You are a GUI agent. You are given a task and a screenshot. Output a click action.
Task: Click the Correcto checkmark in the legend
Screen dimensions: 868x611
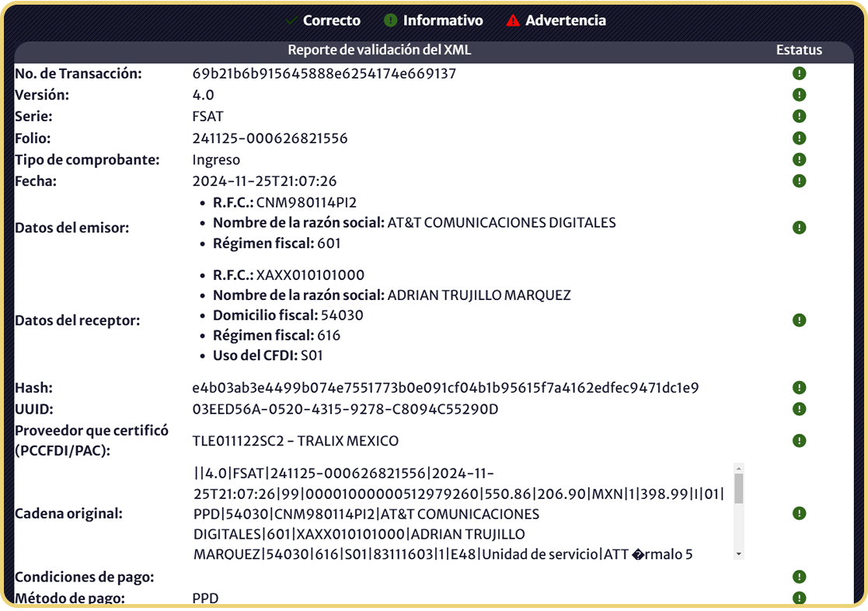coord(291,21)
